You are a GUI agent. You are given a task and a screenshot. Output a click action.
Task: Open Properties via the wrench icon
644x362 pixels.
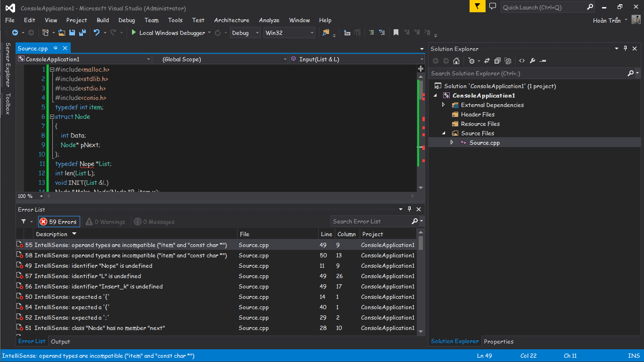coord(532,61)
